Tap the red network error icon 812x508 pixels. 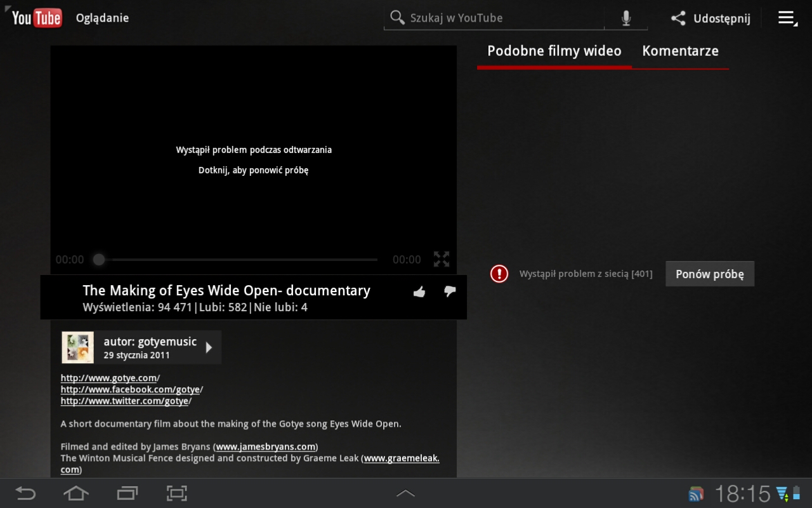(x=499, y=274)
